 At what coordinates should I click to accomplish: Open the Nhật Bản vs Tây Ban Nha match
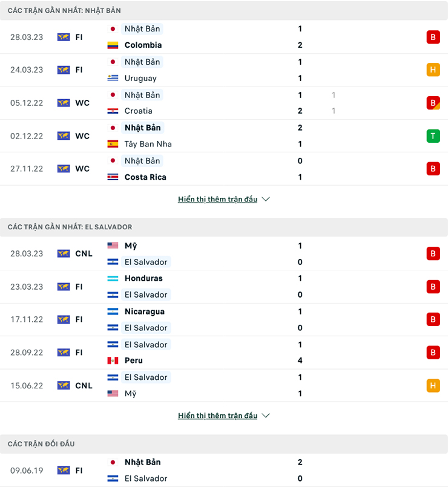click(x=224, y=136)
